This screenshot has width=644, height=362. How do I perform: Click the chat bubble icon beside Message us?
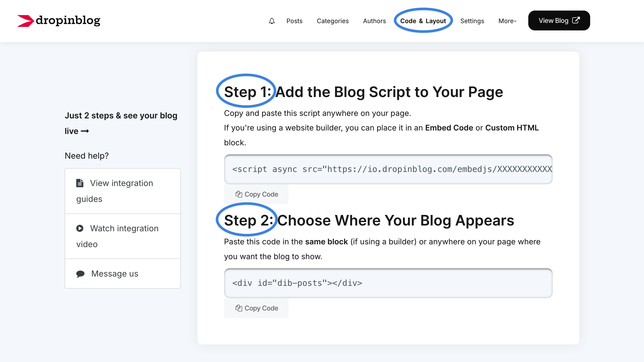tap(80, 274)
